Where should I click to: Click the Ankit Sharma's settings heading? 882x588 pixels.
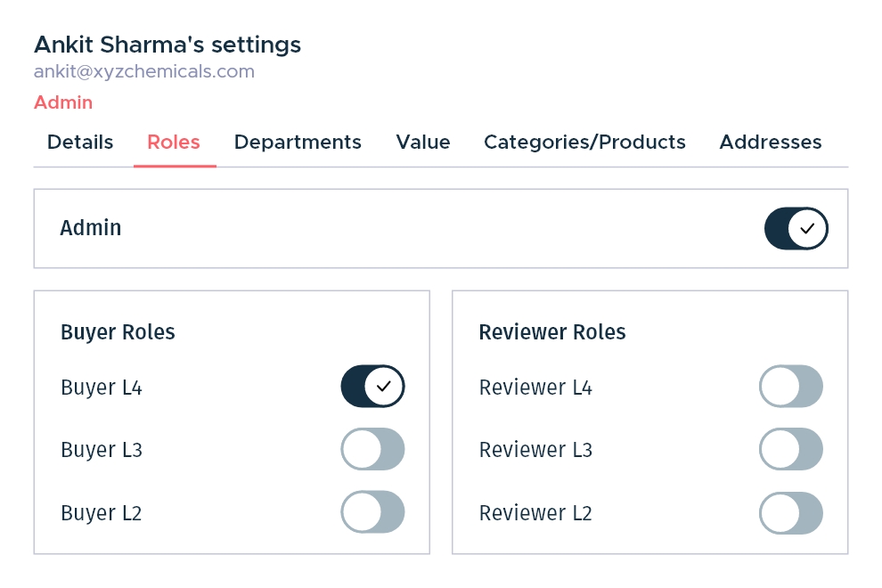167,45
